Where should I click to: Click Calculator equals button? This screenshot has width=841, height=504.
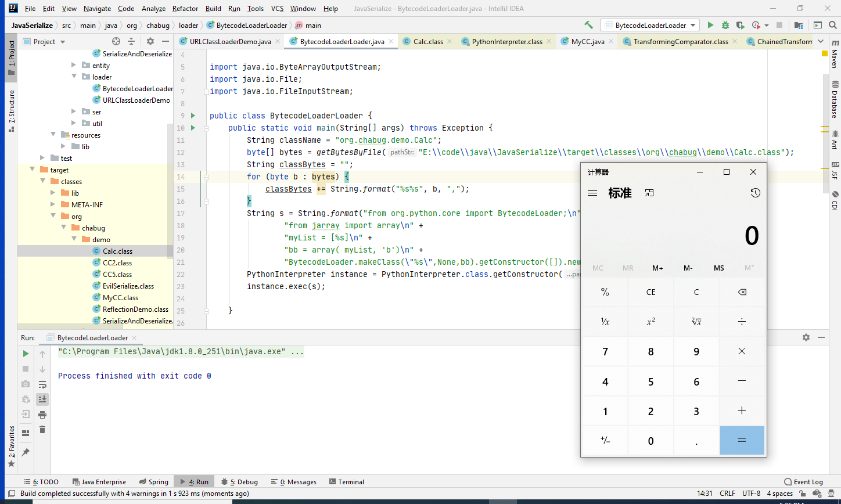click(x=742, y=440)
